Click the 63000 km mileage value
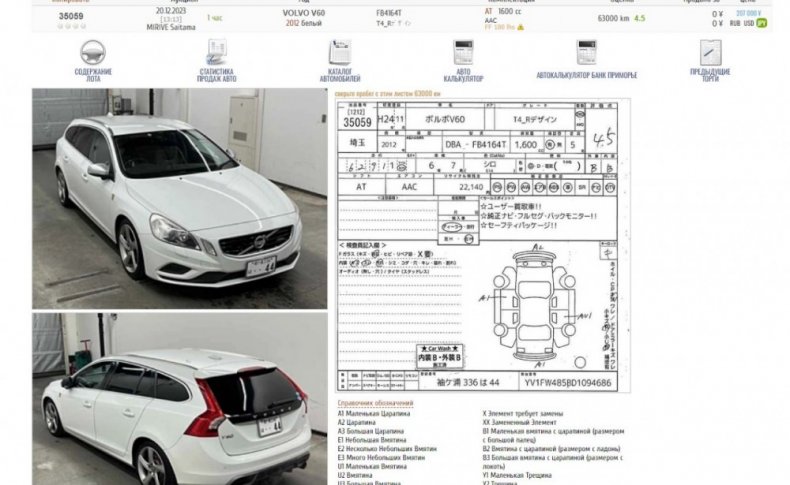790x485 pixels. tap(613, 18)
